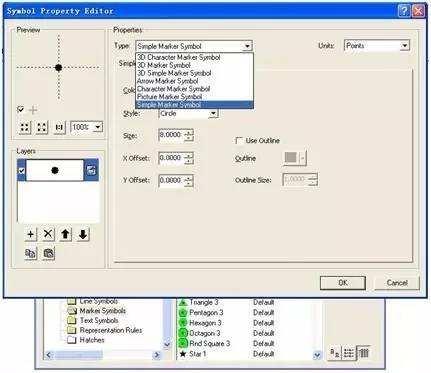Click the Y Offset spinner arrows

pyautogui.click(x=189, y=180)
